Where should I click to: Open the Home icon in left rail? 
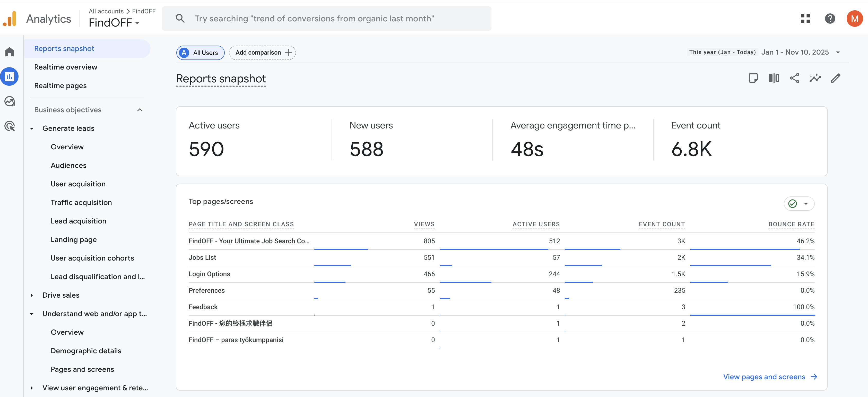point(10,52)
